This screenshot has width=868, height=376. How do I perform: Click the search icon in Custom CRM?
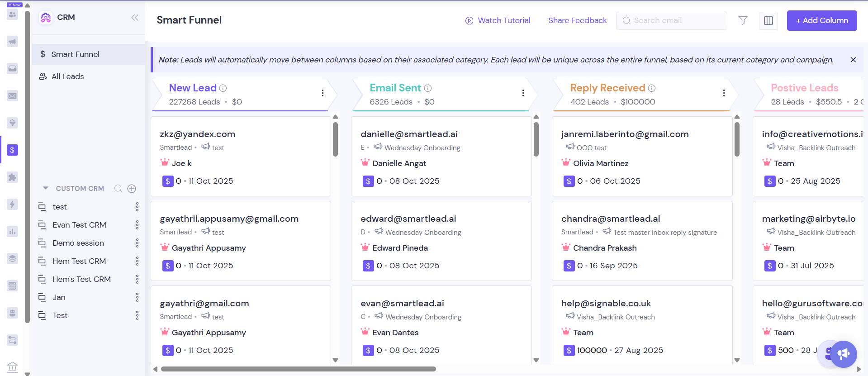pyautogui.click(x=118, y=189)
